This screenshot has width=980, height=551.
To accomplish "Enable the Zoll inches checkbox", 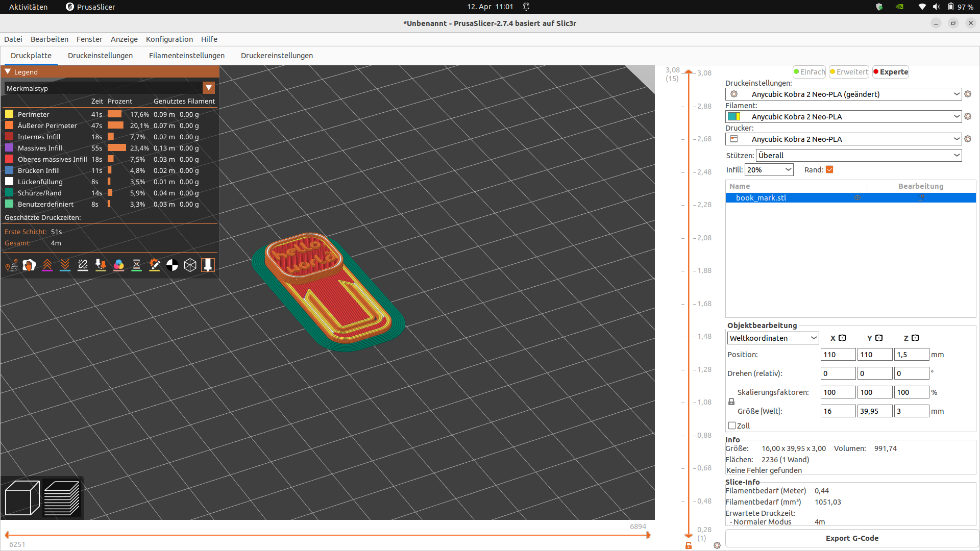I will point(732,425).
